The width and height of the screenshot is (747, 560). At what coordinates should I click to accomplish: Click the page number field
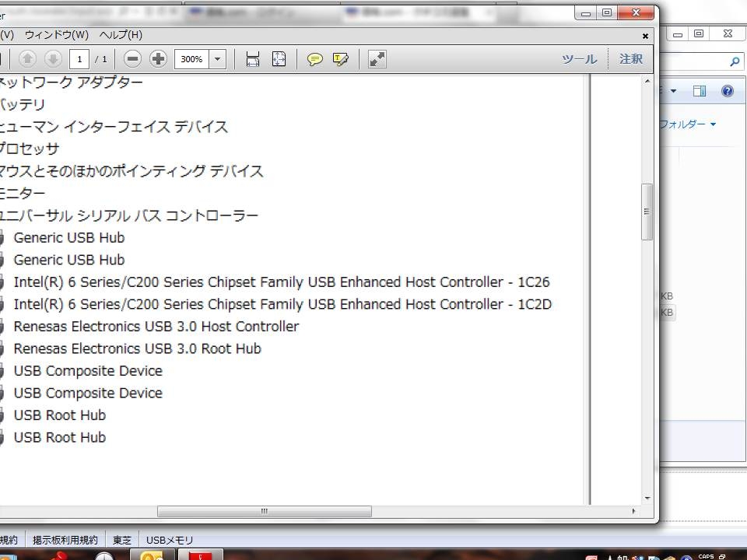79,59
